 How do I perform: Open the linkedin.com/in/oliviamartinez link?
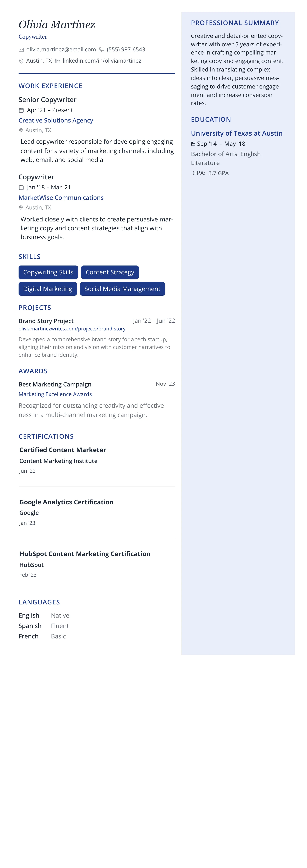tap(102, 61)
